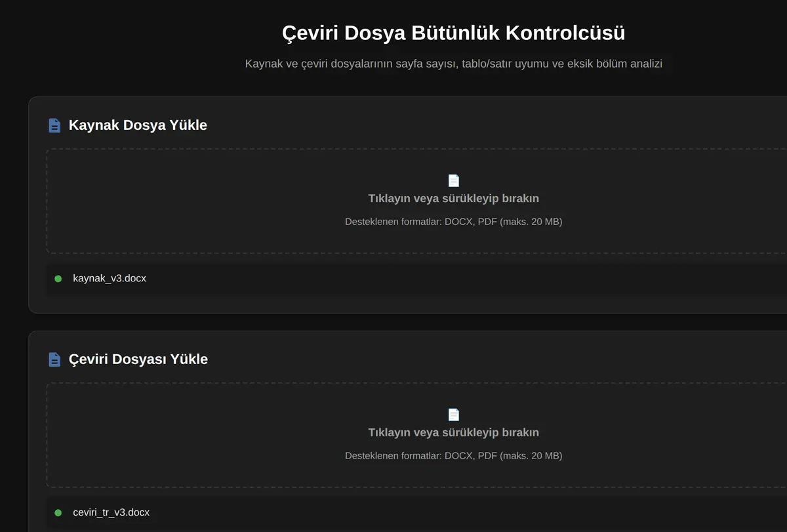
Task: Click the Kaynak Dosya Yükle document icon
Action: pos(54,125)
